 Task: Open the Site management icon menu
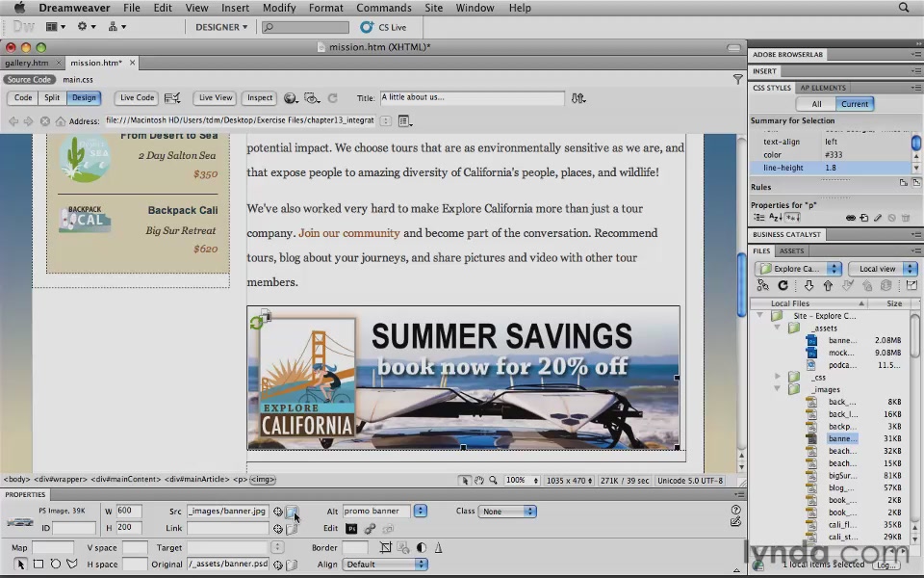[x=116, y=27]
